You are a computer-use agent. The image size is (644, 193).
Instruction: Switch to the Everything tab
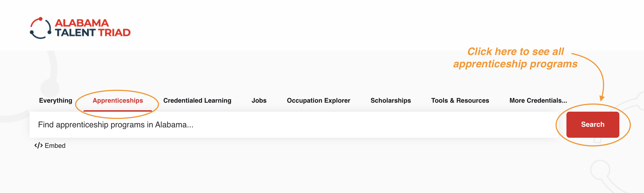pos(56,100)
